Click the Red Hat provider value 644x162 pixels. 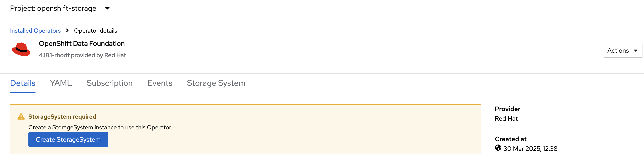[506, 119]
